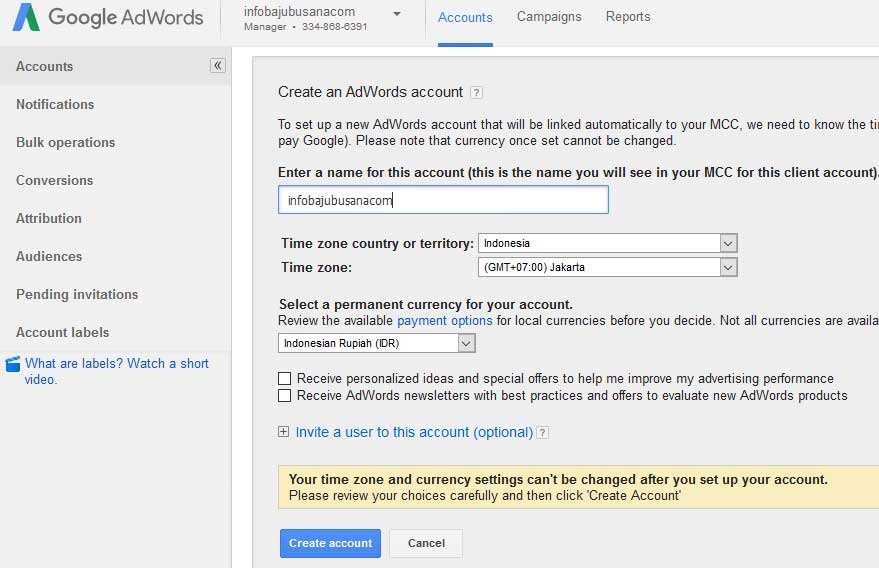Click the help icon beside Create an AdWords account
The image size is (879, 568).
coord(476,93)
